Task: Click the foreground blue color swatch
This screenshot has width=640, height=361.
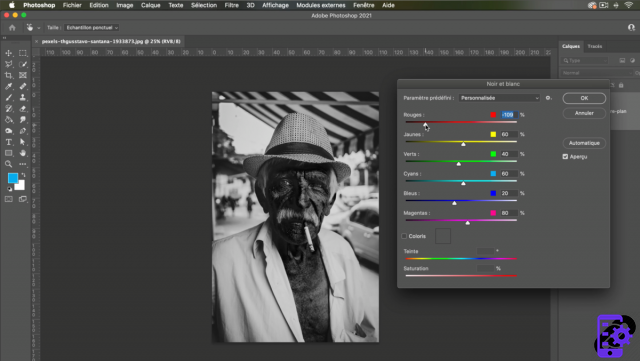Action: click(x=13, y=178)
